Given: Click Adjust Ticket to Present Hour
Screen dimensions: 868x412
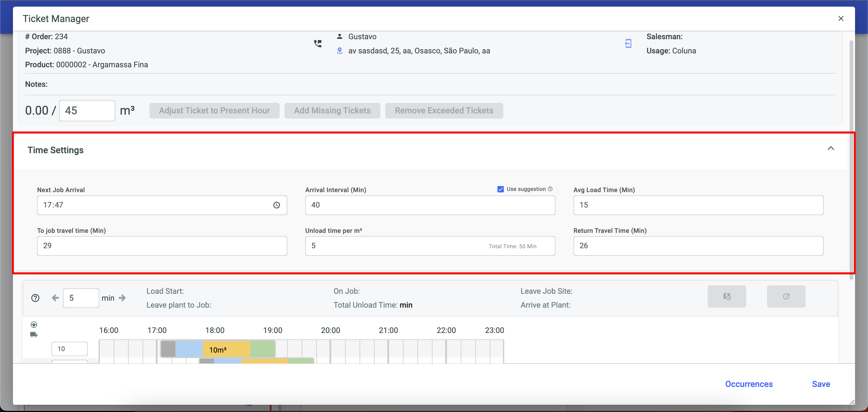Looking at the screenshot, I should 214,111.
